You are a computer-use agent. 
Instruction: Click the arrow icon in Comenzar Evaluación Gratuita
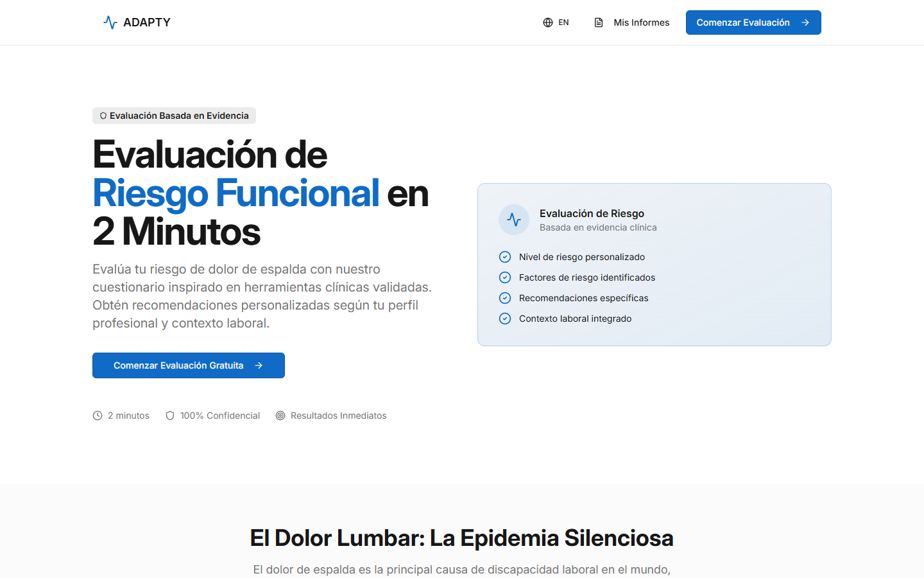259,365
